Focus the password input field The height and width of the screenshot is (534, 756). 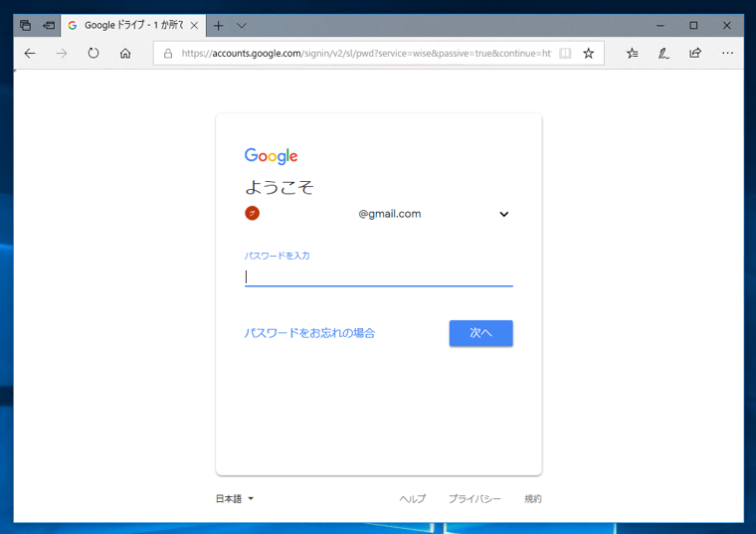point(378,276)
